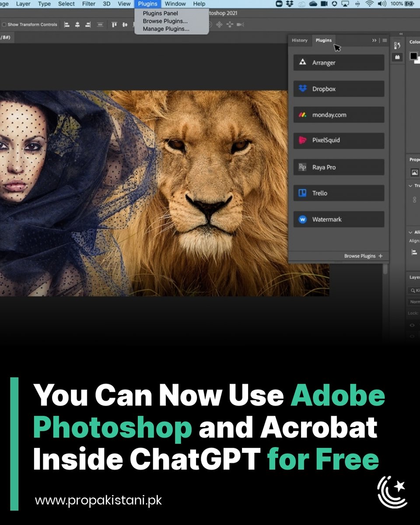The image size is (420, 525).
Task: Click the 3D pan mode icon
Action: pos(219,24)
